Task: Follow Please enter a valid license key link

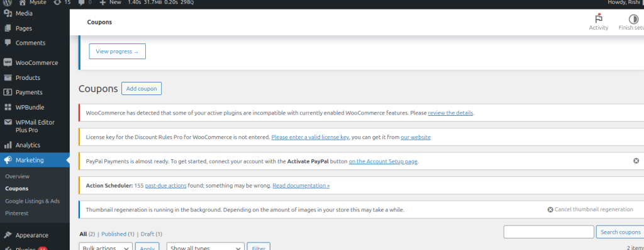Action: [x=310, y=137]
